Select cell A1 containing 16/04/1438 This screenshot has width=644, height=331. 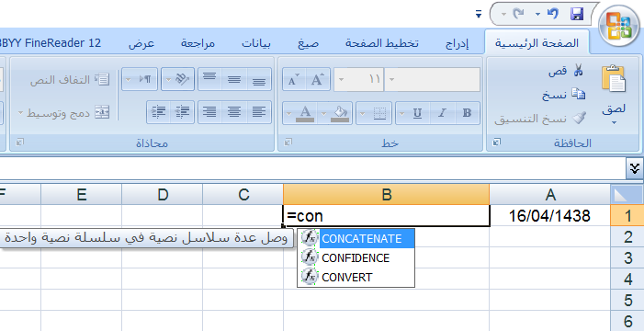coord(549,215)
